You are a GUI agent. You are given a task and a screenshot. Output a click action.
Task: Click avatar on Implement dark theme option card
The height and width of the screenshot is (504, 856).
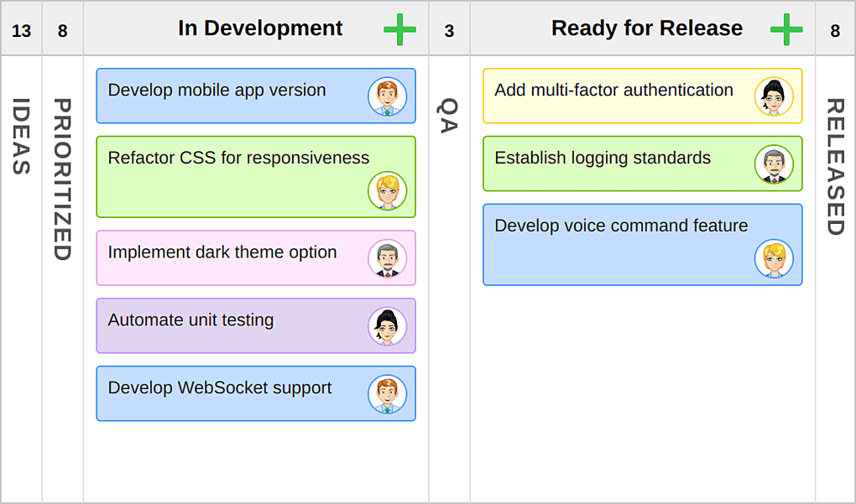coord(387,259)
